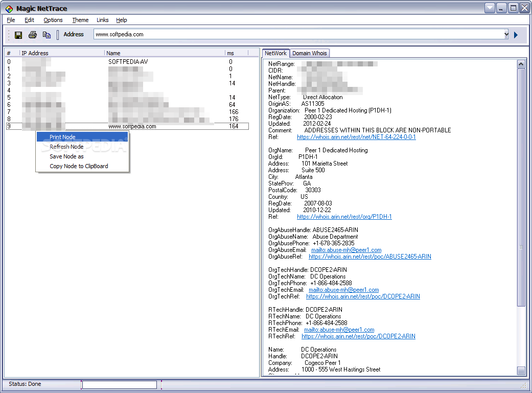Click the title bar dropdown arrow button
The height and width of the screenshot is (393, 532).
click(490, 8)
